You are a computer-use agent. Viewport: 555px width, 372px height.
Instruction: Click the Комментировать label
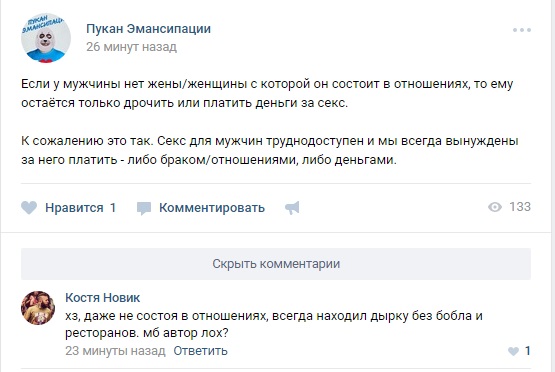coord(212,208)
